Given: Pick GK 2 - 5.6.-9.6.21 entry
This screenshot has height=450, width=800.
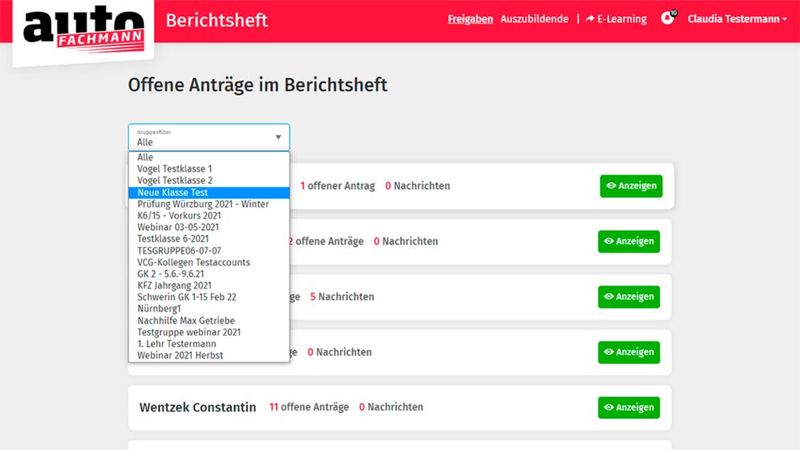Looking at the screenshot, I should pos(209,274).
